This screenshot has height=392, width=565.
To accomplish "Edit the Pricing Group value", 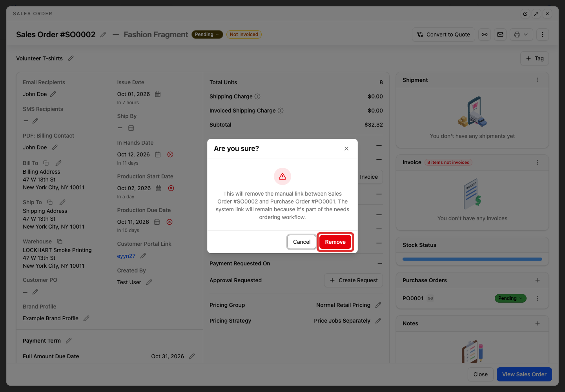I will point(378,305).
